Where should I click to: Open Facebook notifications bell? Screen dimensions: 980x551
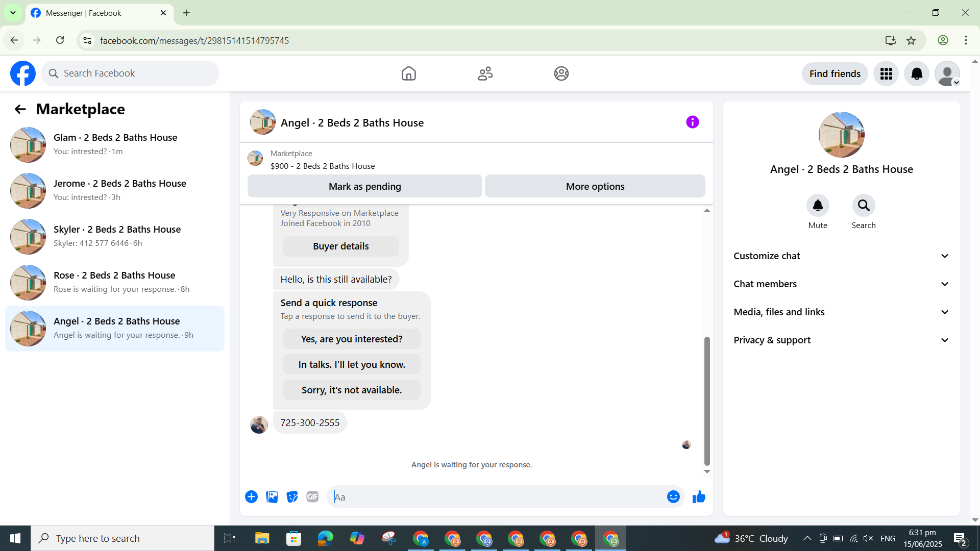916,74
